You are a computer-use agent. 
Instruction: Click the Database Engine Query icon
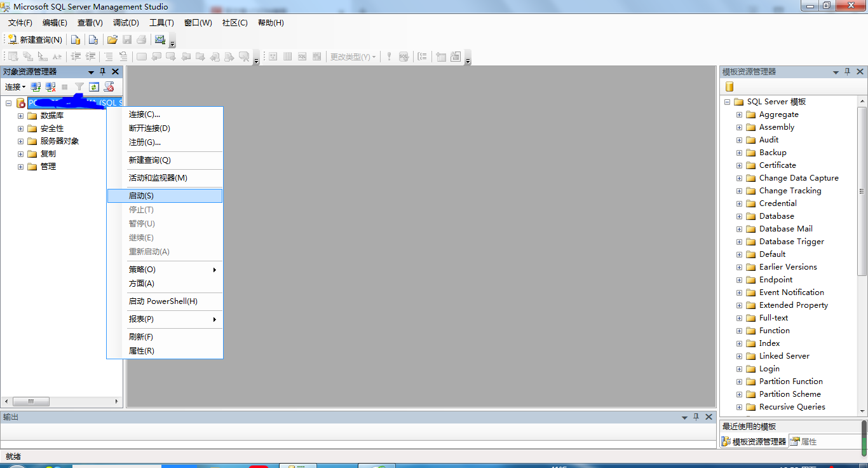(x=76, y=39)
